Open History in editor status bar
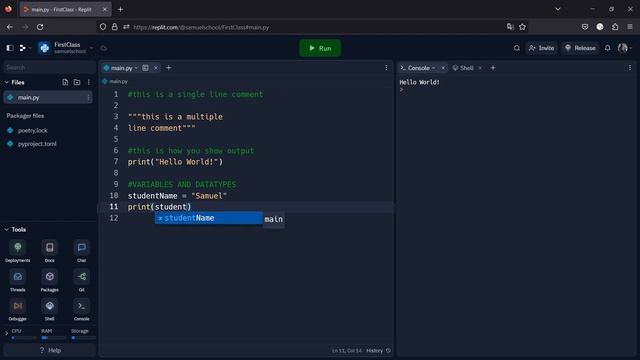 coord(378,351)
